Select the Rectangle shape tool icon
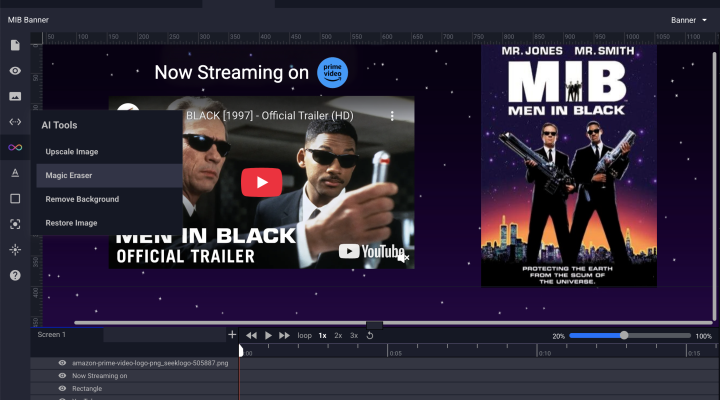This screenshot has width=720, height=400. pos(15,198)
